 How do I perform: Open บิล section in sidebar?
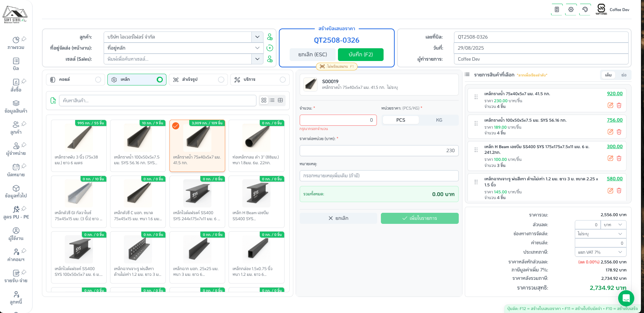16,64
